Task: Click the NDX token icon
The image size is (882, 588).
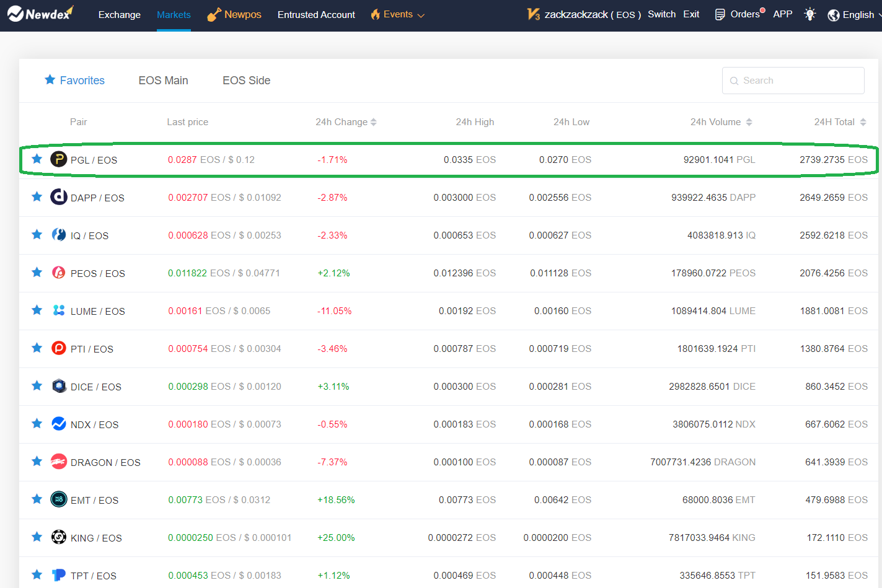Action: pyautogui.click(x=59, y=424)
